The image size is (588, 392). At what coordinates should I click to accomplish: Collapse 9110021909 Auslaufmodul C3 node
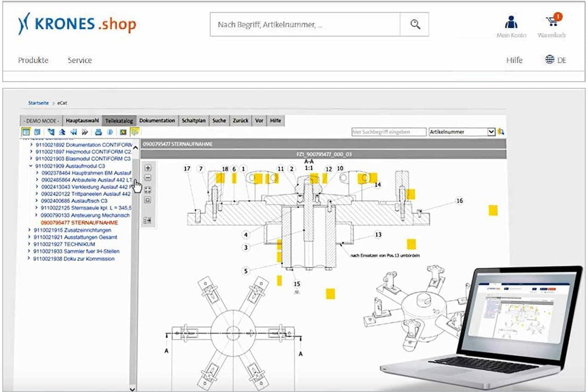(31, 166)
